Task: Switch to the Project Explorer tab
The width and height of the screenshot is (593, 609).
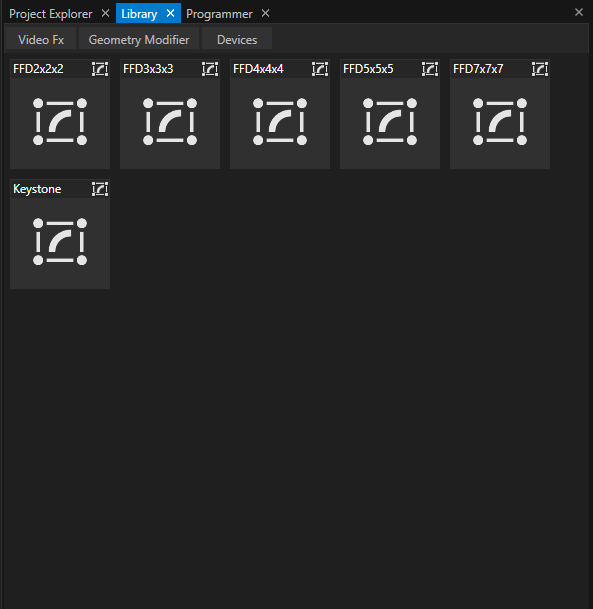Action: pyautogui.click(x=50, y=14)
